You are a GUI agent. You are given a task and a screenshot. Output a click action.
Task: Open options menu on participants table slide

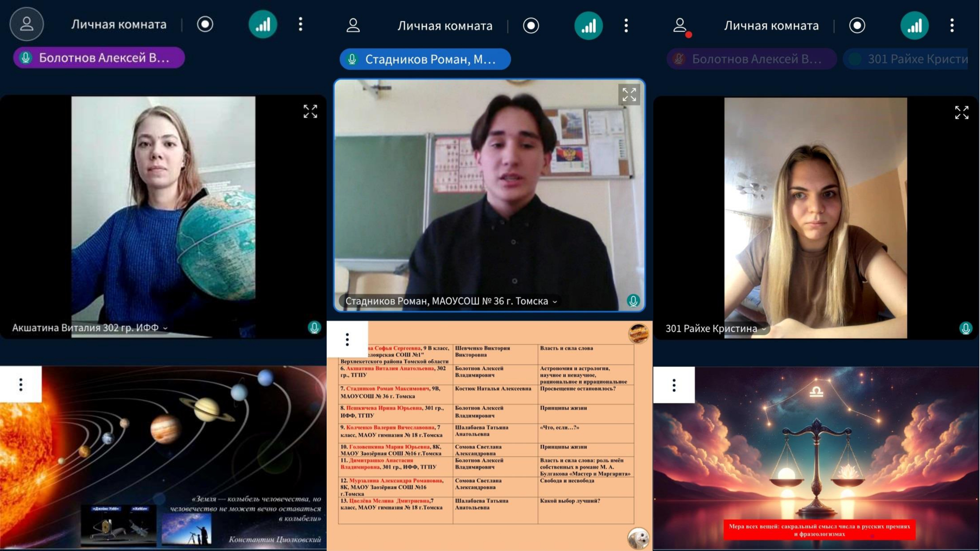coord(347,339)
